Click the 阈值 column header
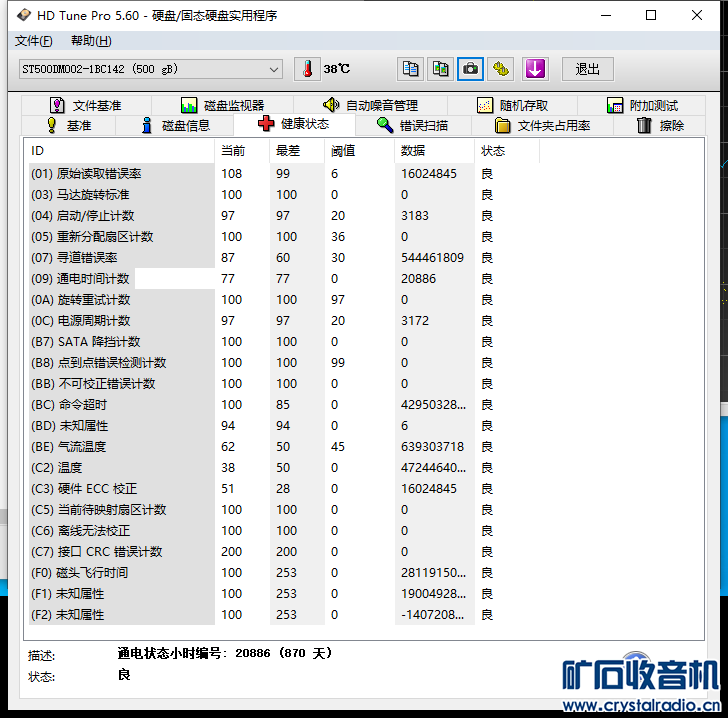The image size is (728, 718). (359, 151)
